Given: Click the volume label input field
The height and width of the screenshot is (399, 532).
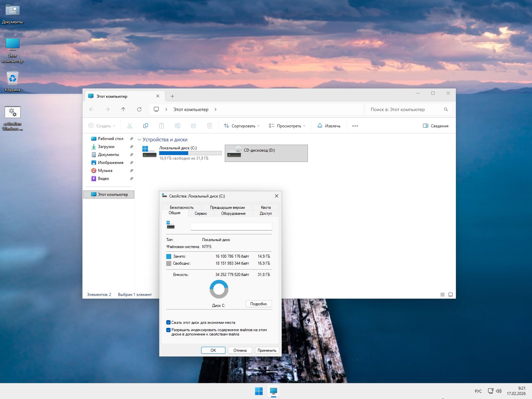Looking at the screenshot, I should pos(231,226).
